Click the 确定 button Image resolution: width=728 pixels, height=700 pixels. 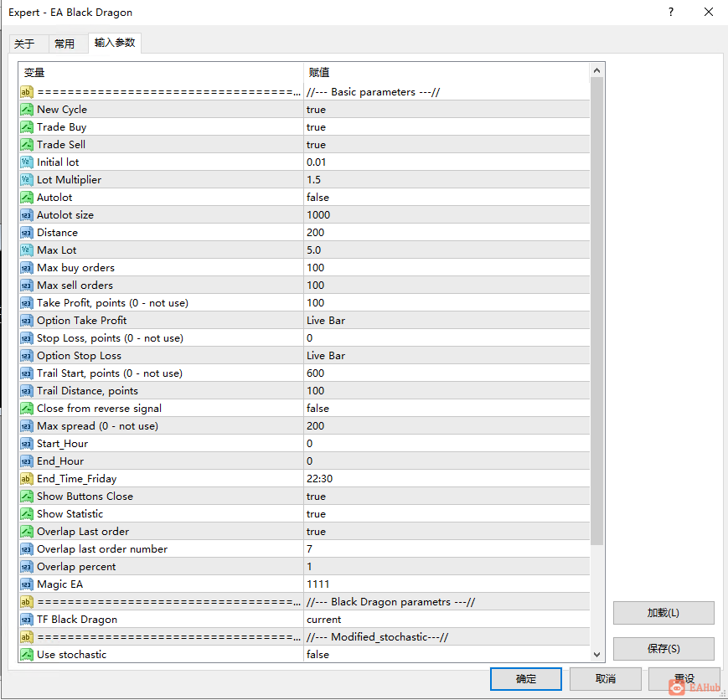526,679
